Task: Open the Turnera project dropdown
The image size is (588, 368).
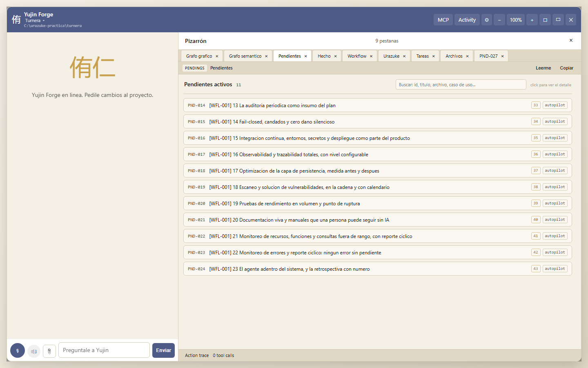Action: point(35,20)
